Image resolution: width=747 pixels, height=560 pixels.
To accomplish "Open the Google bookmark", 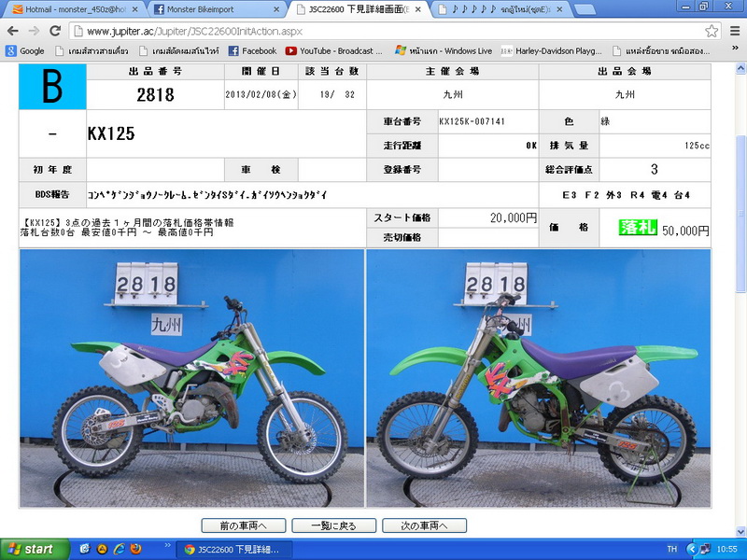I will [25, 51].
